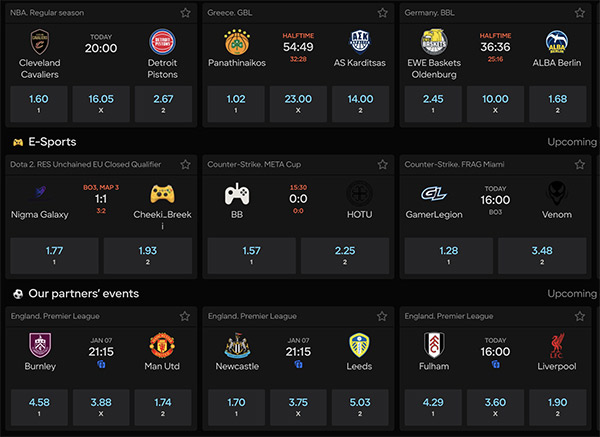Screen dimensions: 600x437
Task: Open Upcoming link for partners' events
Action: pyautogui.click(x=572, y=294)
